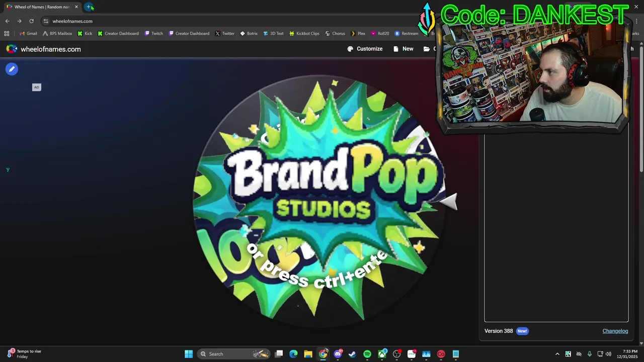
Task: Open the Kick bookmark
Action: pyautogui.click(x=85, y=34)
